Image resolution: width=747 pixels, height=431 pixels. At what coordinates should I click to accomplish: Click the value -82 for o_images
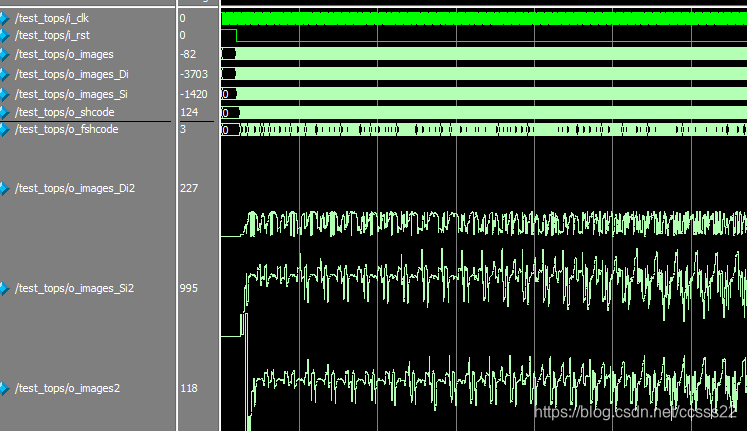pyautogui.click(x=188, y=55)
